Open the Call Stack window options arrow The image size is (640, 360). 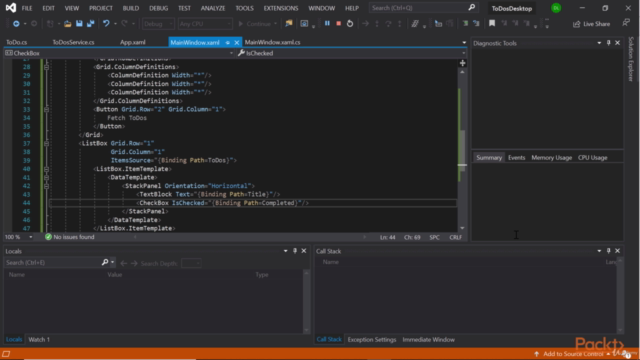click(599, 251)
